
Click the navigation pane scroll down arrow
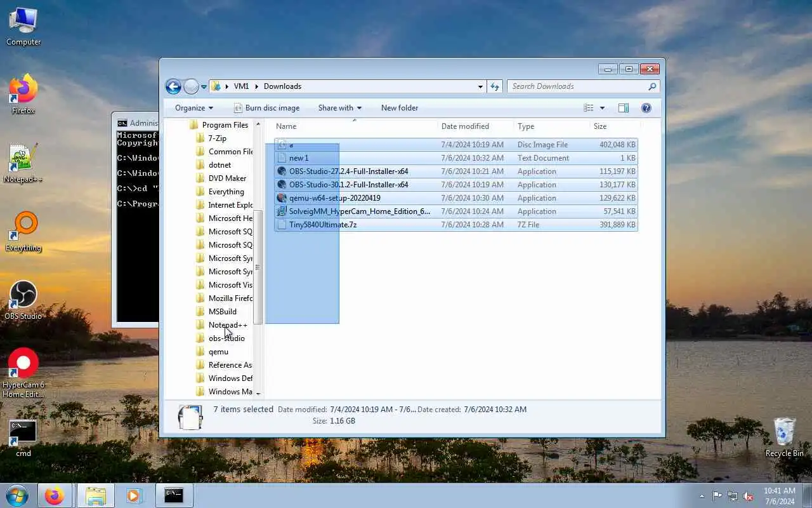pyautogui.click(x=258, y=394)
